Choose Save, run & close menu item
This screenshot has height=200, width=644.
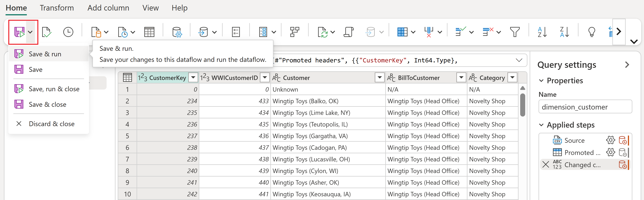[54, 89]
